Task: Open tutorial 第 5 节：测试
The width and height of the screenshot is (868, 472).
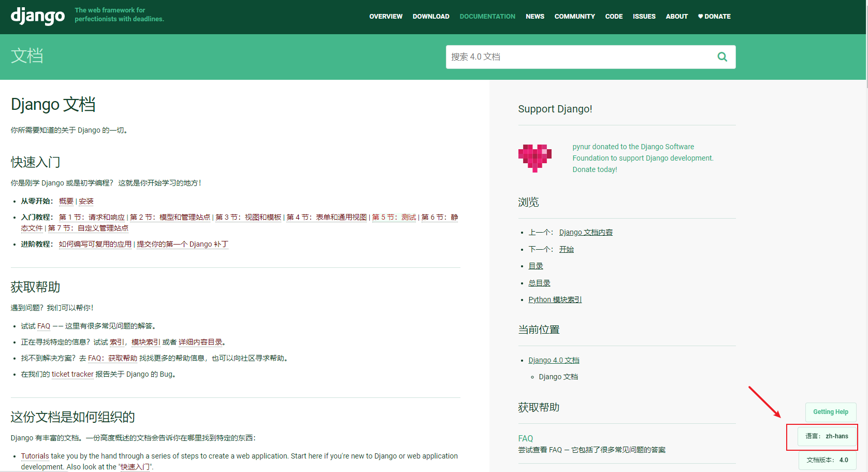Action: (394, 218)
